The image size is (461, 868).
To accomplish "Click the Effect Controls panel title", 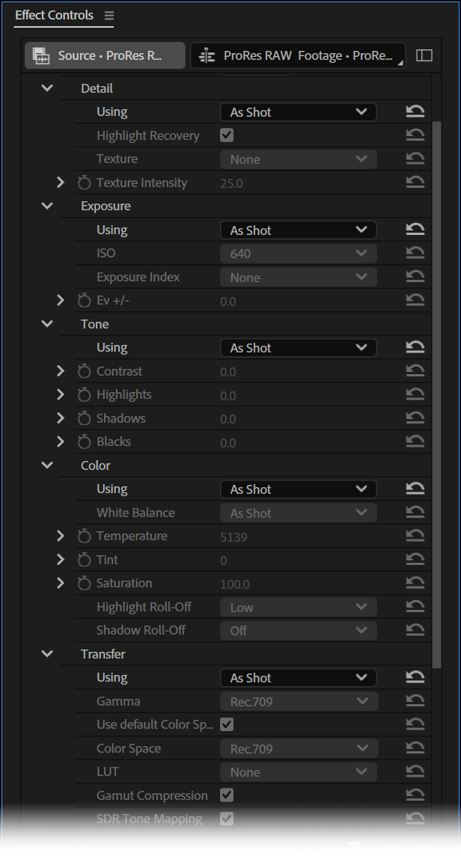I will pyautogui.click(x=54, y=16).
